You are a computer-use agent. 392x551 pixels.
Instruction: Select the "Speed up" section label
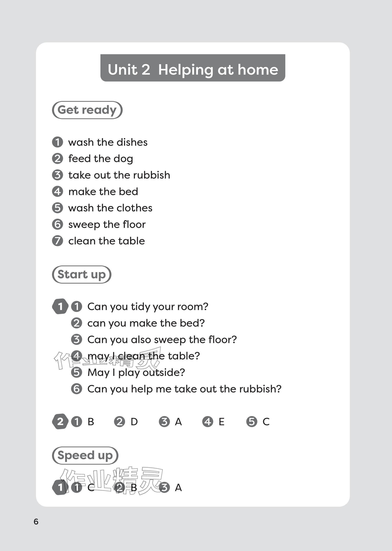[x=85, y=455]
